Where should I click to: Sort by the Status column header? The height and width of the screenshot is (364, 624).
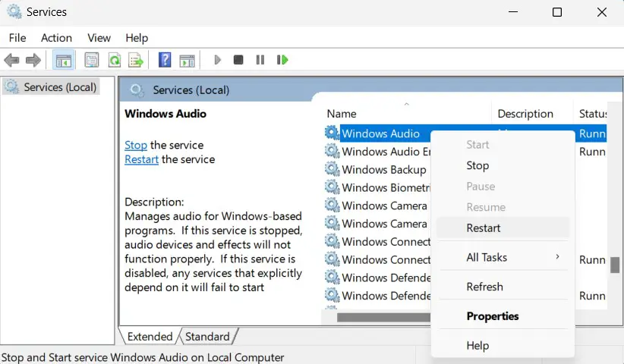[591, 114]
